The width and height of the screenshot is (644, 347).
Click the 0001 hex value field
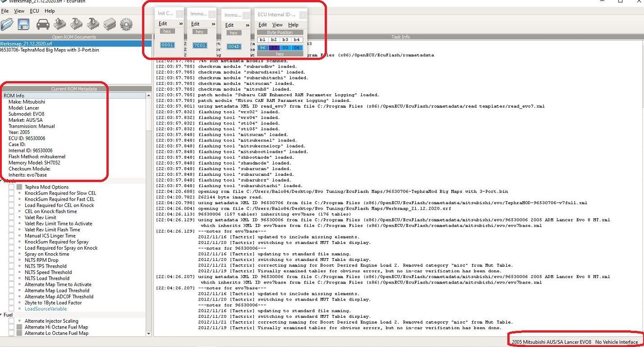[x=167, y=45]
